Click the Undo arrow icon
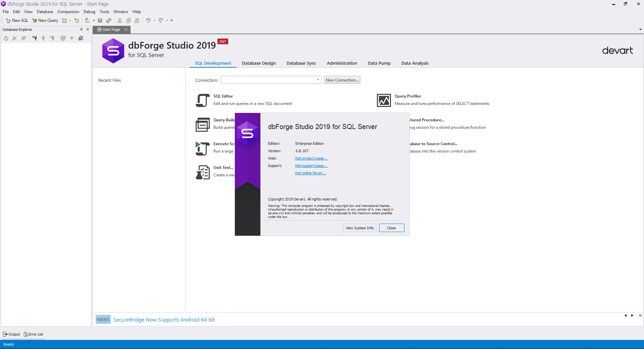644x349 pixels. 148,20
